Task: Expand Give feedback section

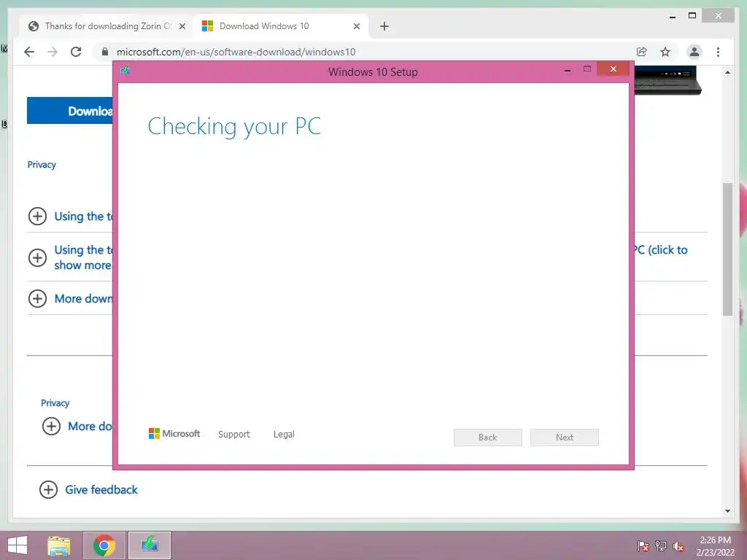Action: coord(48,489)
